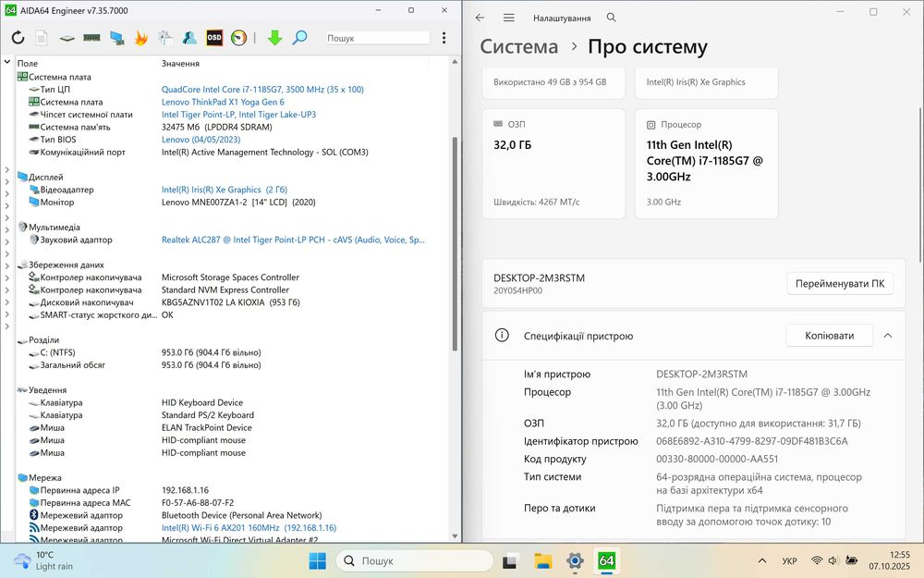Open the Lenovo (04/05/2023) BIOS link
The width and height of the screenshot is (924, 578).
click(x=201, y=140)
